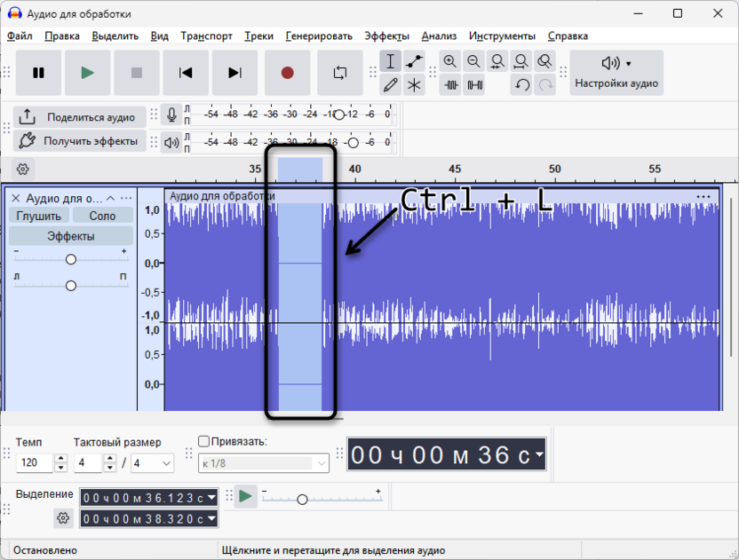Open the time format dropdown arrow
739x560 pixels.
click(x=538, y=454)
